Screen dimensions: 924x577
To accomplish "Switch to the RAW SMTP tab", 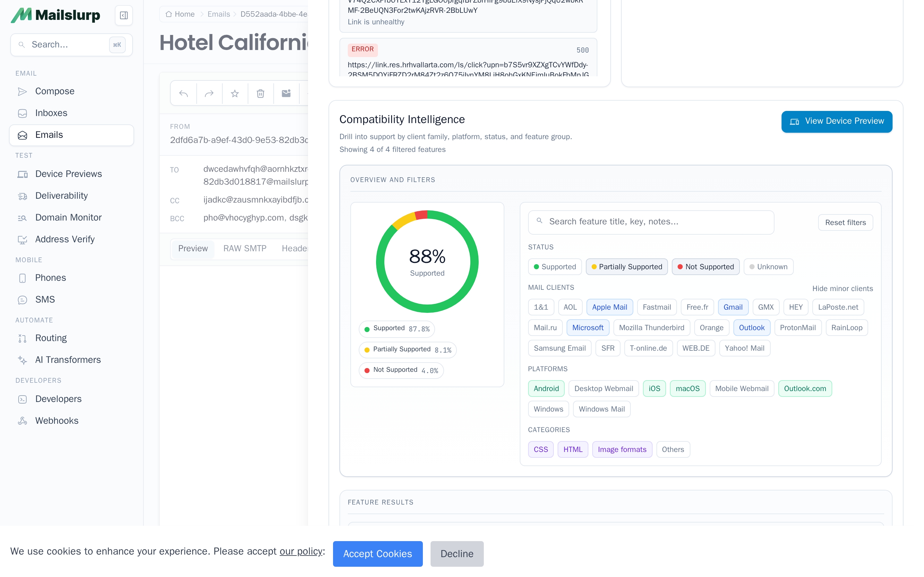I will tap(245, 248).
